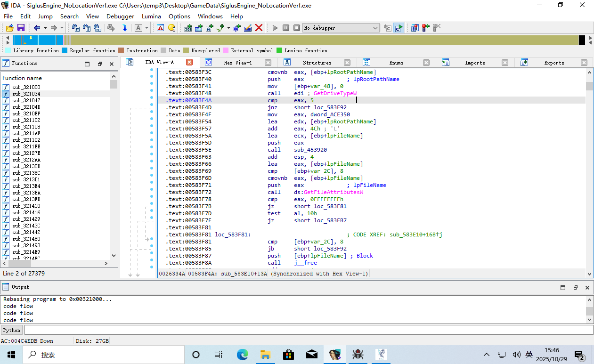Image resolution: width=594 pixels, height=364 pixels.
Task: Switch to the Imports tab
Action: (474, 63)
